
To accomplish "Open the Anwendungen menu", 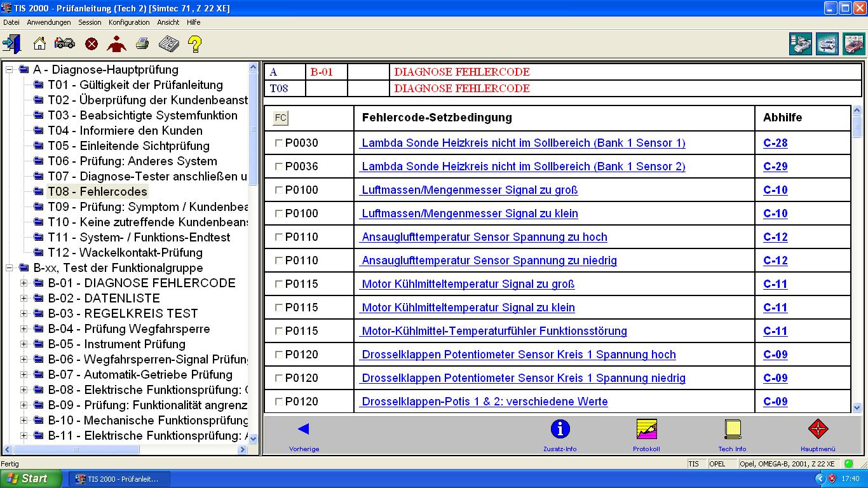I will coord(49,22).
